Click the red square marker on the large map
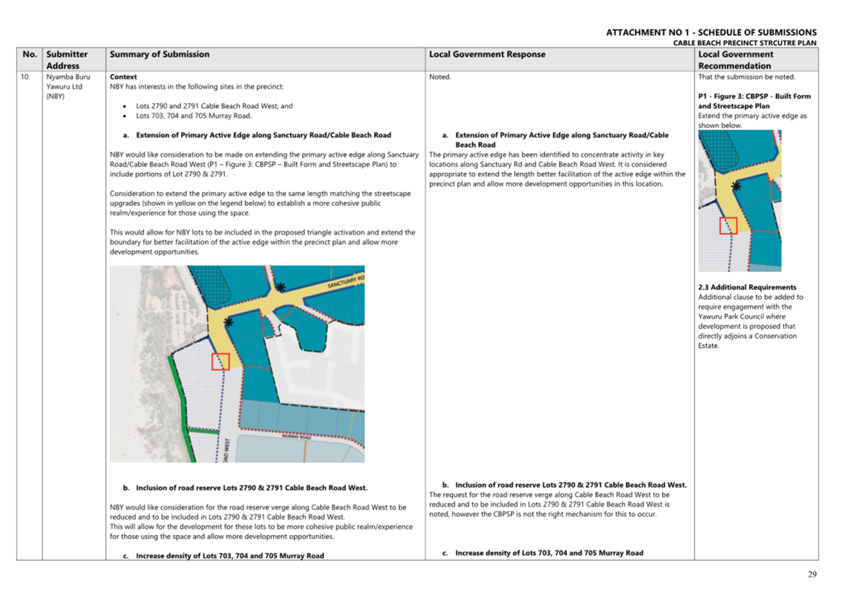868x614 pixels. pos(221,362)
